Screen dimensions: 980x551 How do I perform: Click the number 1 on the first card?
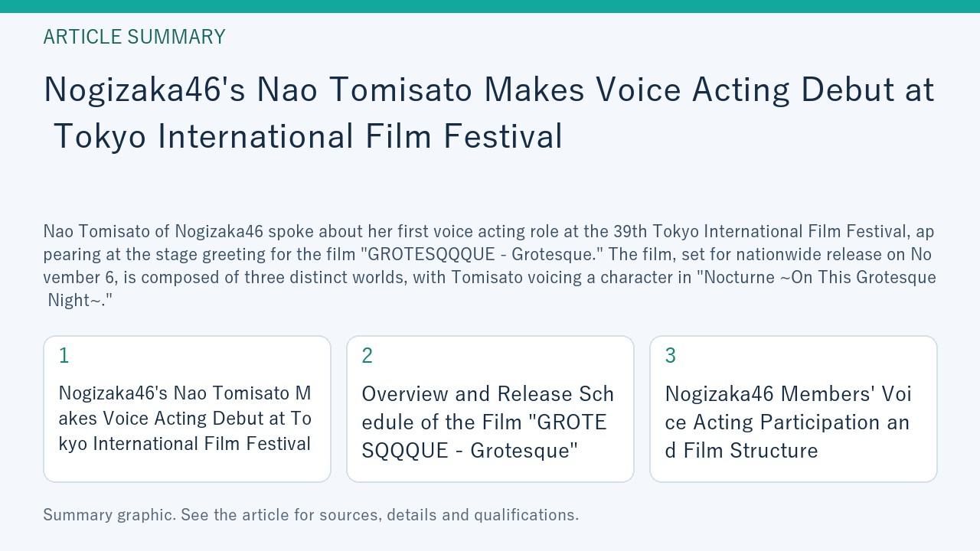pos(64,355)
